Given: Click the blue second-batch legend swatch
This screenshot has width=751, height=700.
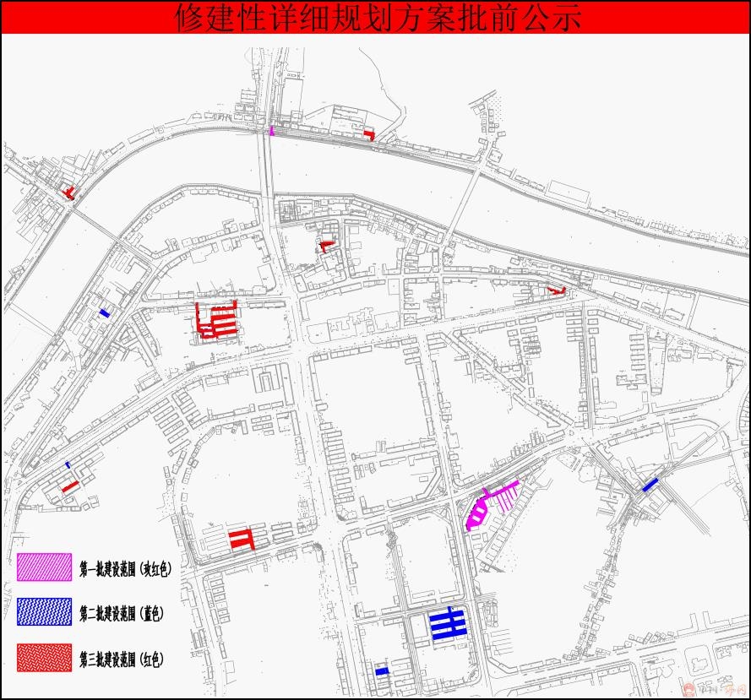Looking at the screenshot, I should [44, 612].
